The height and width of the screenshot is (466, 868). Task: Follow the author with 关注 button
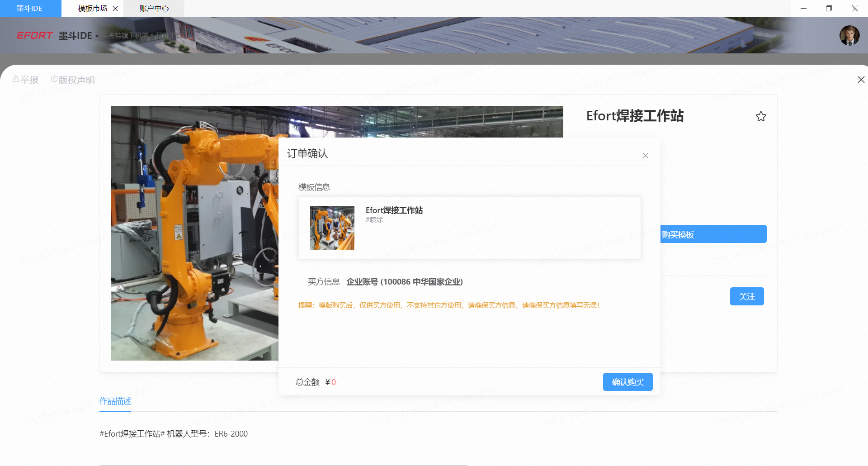pos(746,296)
